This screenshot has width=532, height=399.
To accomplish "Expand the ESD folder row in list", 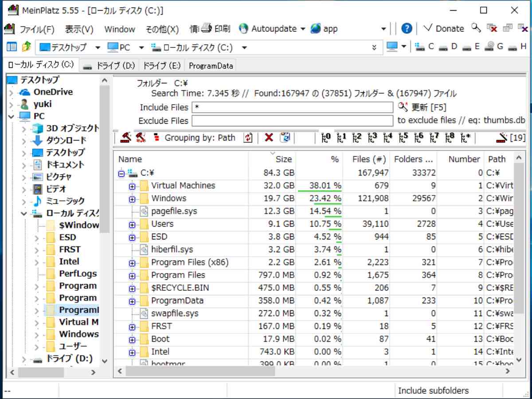I will tap(132, 238).
